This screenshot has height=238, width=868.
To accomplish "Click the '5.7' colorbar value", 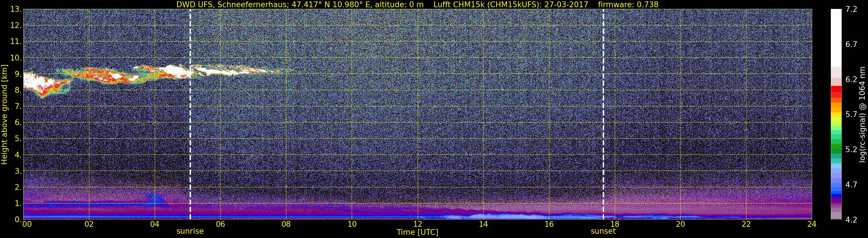I will point(851,115).
